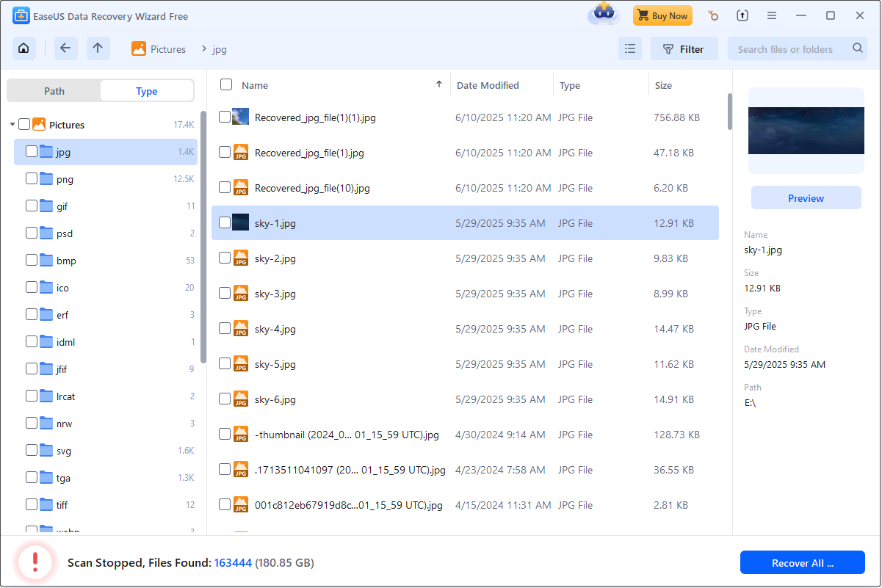This screenshot has width=882, height=588.
Task: Click the bmp folder icon
Action: point(46,261)
